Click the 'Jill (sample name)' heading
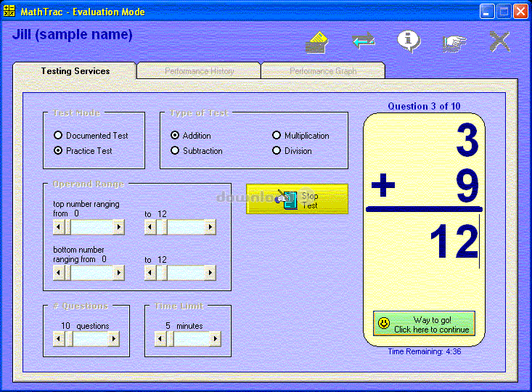Viewport: 532px width, 392px height. point(73,35)
